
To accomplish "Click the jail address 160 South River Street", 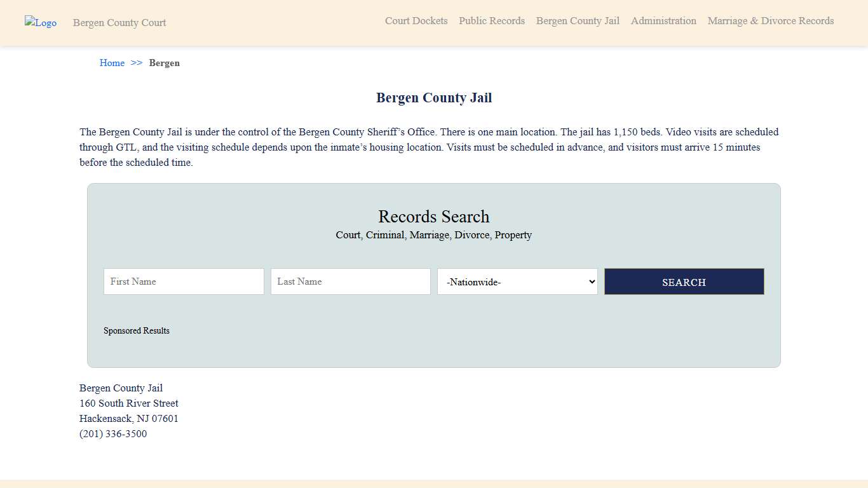I will [128, 403].
